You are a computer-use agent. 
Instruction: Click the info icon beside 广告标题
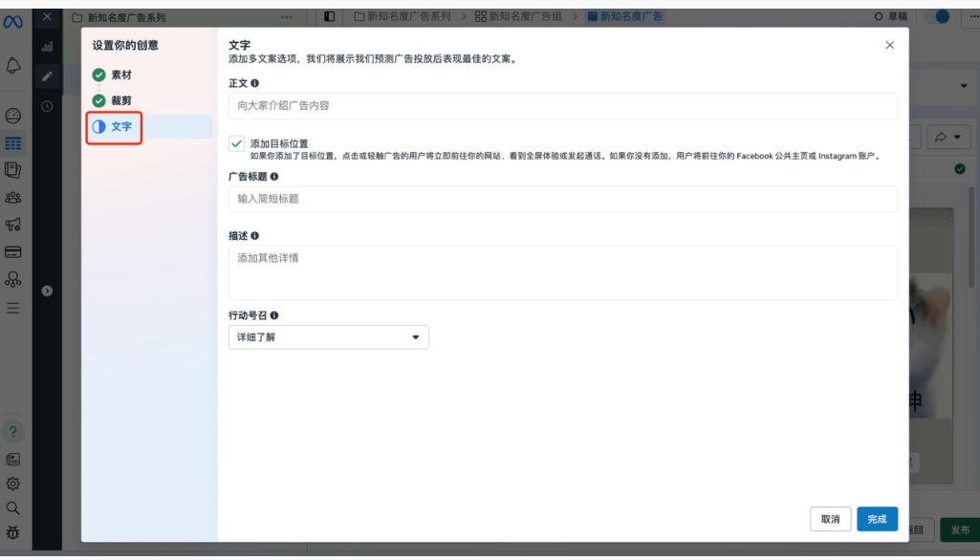[274, 177]
